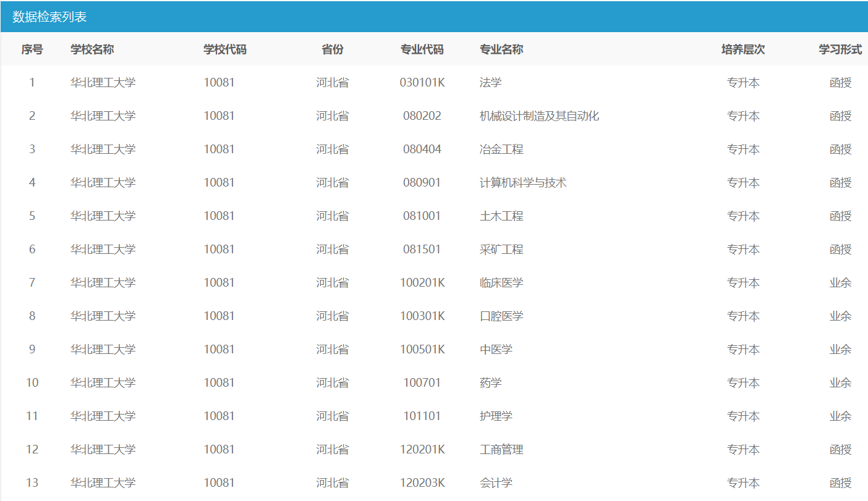Click the 药学 major name cell

[x=491, y=383]
